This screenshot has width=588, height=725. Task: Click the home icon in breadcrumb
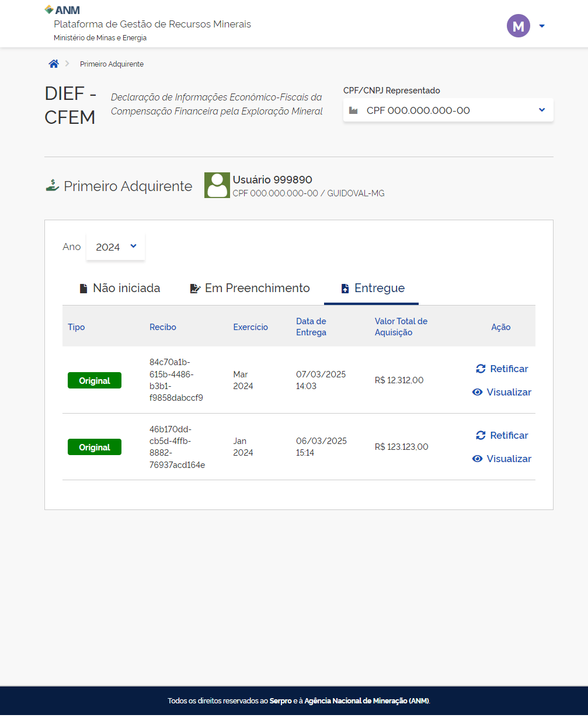tap(54, 64)
